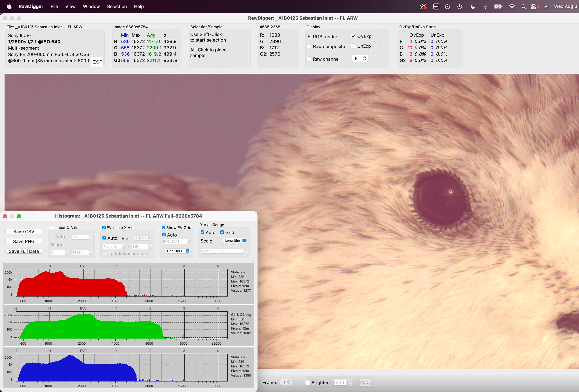Image resolution: width=579 pixels, height=392 pixels.
Task: Uncheck the OvExp checkbox
Action: [353, 36]
